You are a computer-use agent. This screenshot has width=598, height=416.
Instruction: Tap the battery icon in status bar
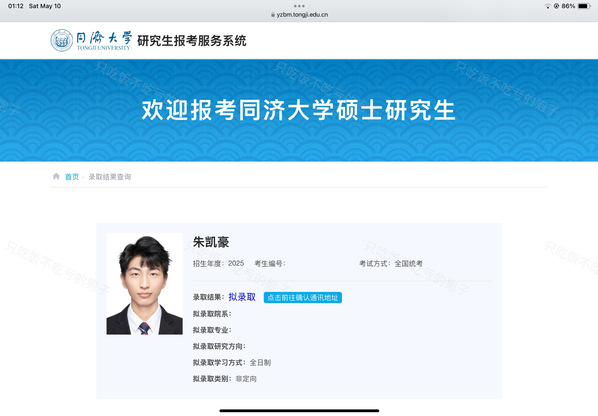(x=585, y=6)
